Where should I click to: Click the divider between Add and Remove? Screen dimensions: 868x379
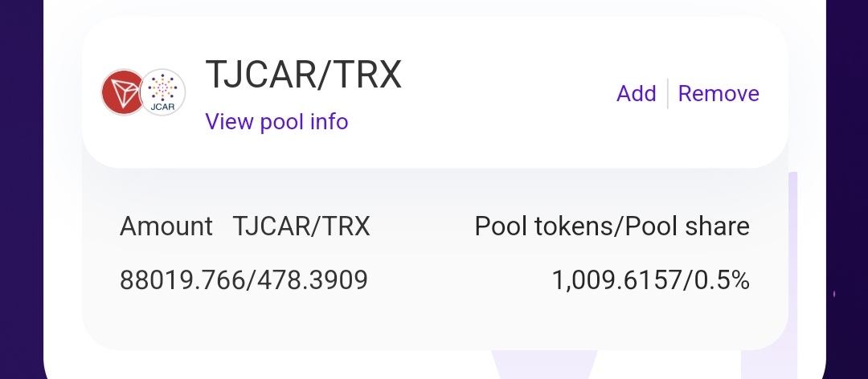click(668, 93)
